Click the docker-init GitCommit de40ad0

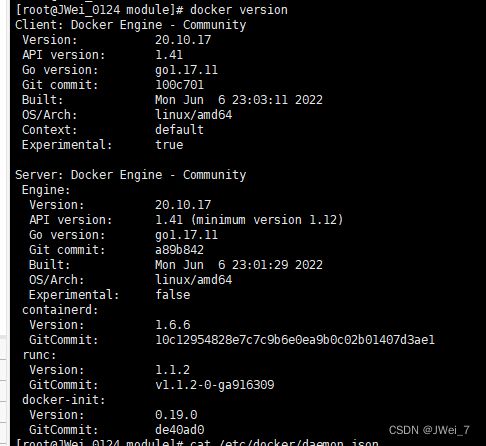pyautogui.click(x=179, y=430)
